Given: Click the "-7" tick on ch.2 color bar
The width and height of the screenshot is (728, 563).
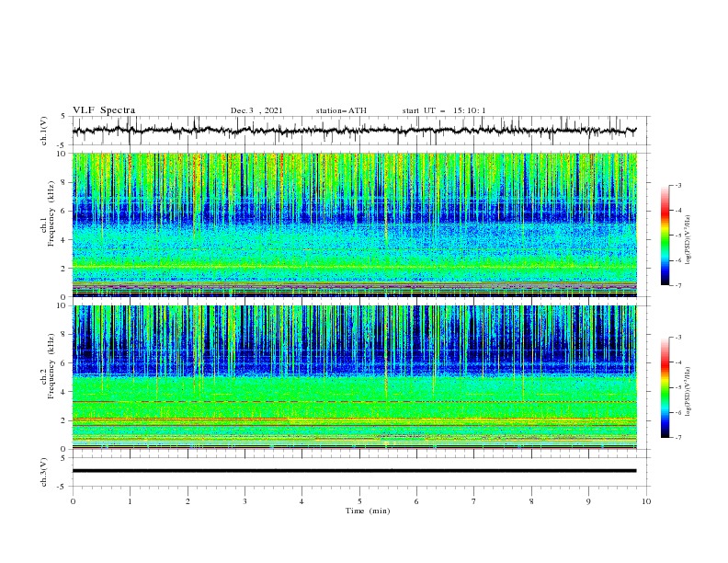Looking at the screenshot, I should [x=677, y=438].
